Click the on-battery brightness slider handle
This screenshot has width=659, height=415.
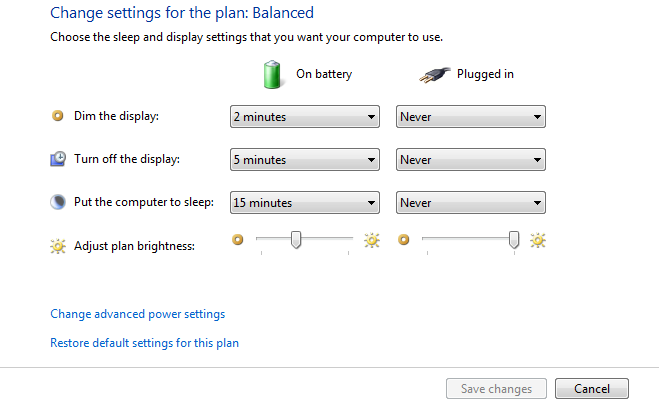coord(295,239)
